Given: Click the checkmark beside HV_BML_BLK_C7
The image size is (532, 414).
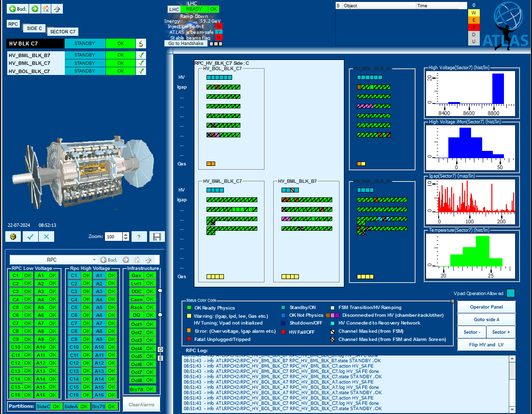Looking at the screenshot, I should pyautogui.click(x=141, y=63).
